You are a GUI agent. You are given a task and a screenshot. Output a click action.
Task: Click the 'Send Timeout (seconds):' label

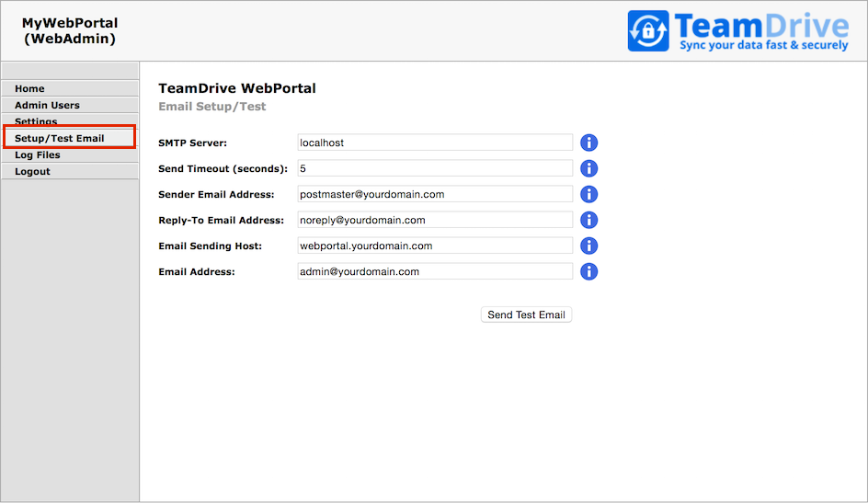223,169
